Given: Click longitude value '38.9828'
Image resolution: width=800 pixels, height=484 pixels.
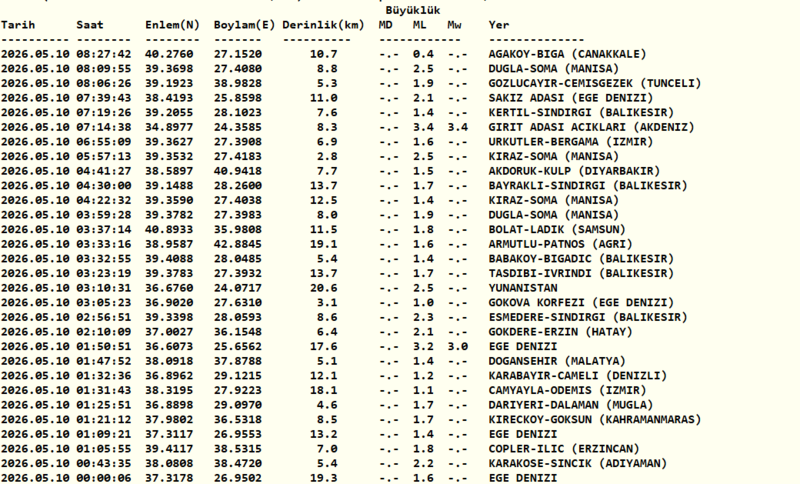Looking at the screenshot, I should click(x=237, y=83).
